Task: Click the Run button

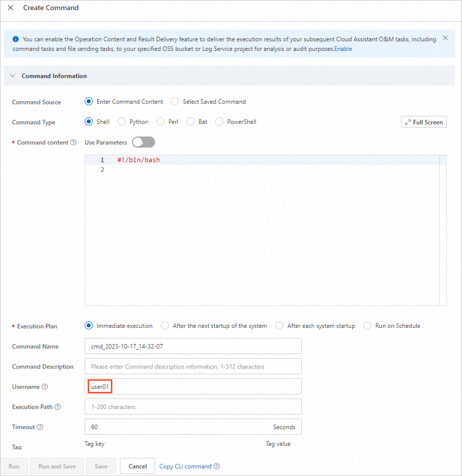Action: point(14,466)
